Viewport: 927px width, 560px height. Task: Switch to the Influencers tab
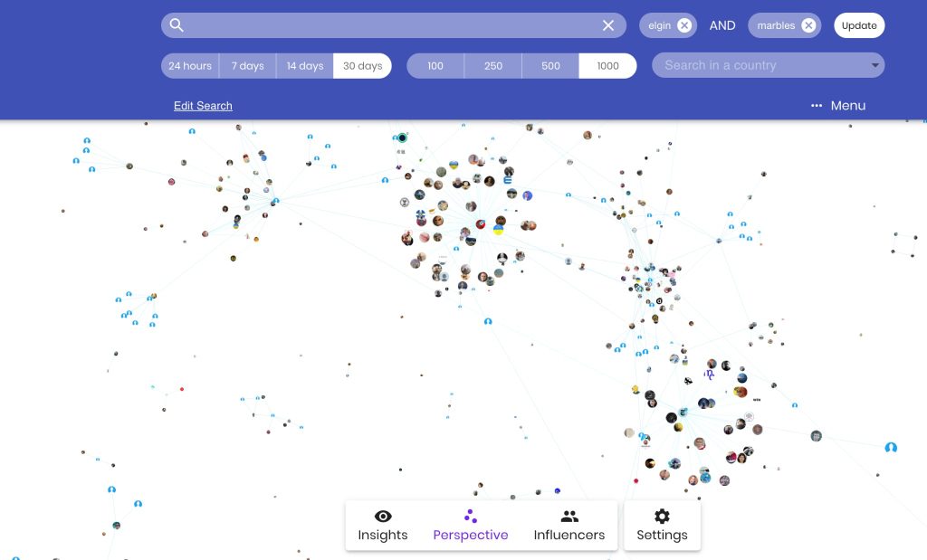tap(569, 526)
